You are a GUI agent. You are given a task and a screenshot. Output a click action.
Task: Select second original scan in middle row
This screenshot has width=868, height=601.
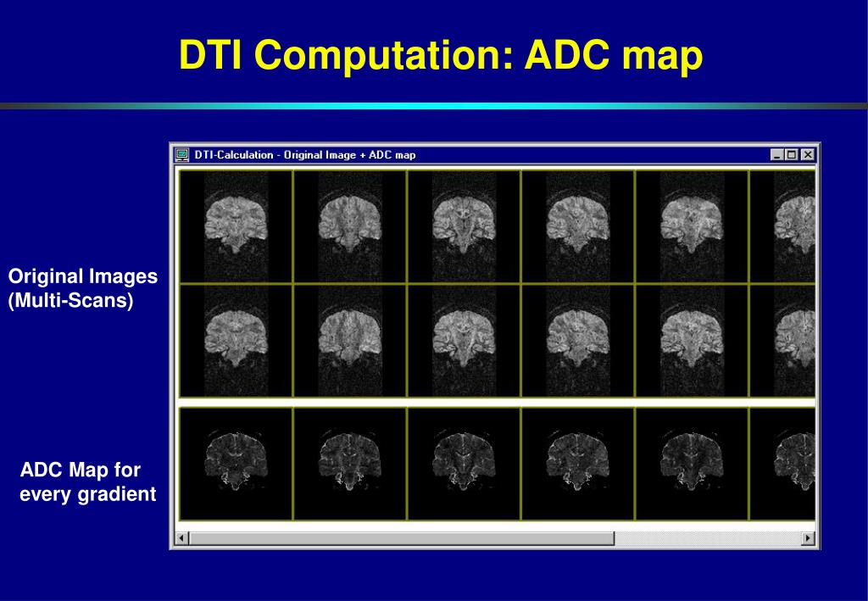pos(350,341)
